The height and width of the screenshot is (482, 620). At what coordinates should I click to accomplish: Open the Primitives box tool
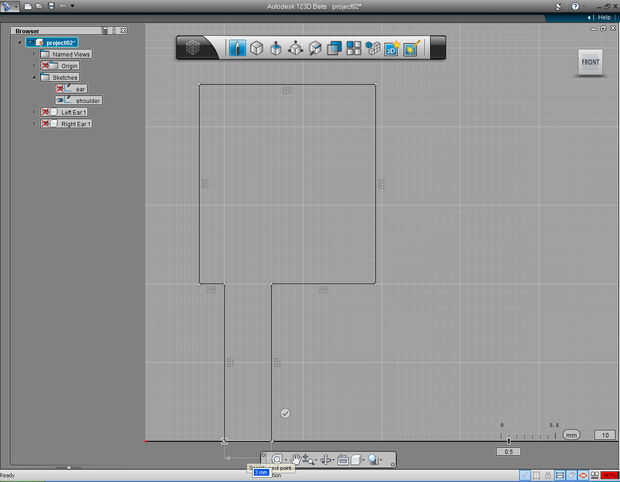coord(257,48)
